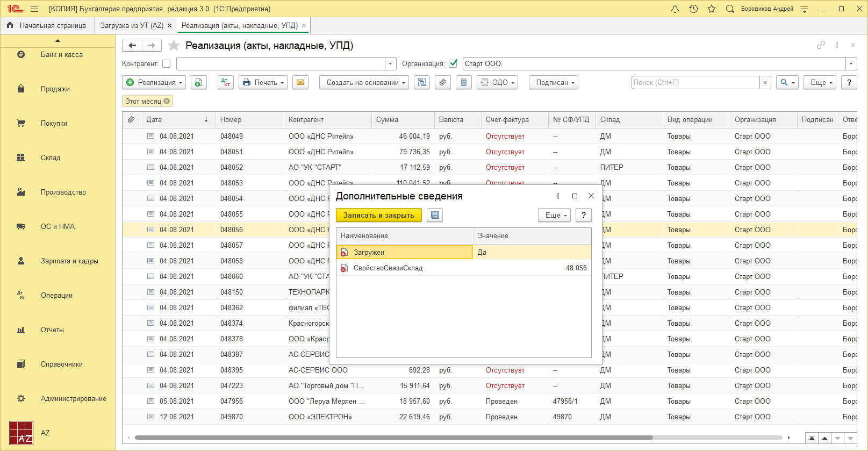Click the Дт/Кт postings icon in toolbar

(x=226, y=82)
